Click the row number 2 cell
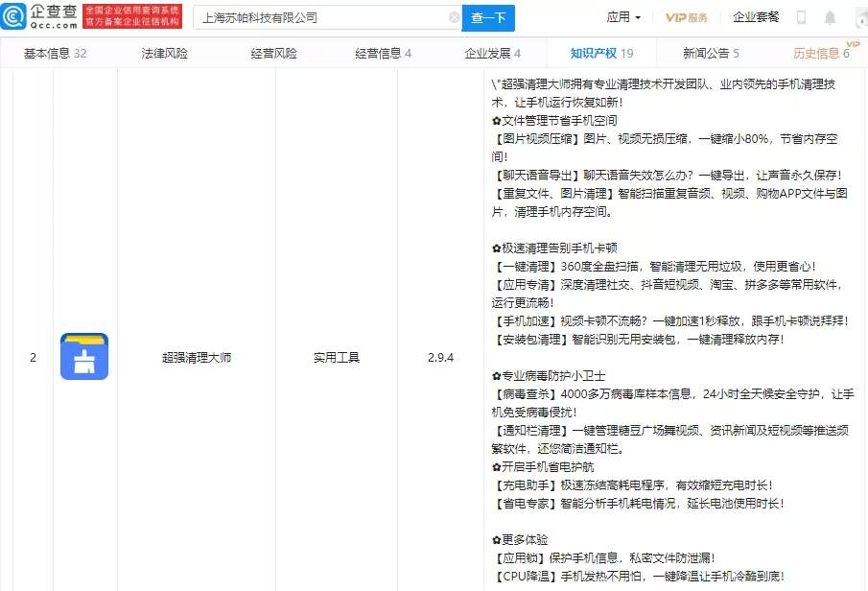The image size is (868, 591). [x=34, y=357]
